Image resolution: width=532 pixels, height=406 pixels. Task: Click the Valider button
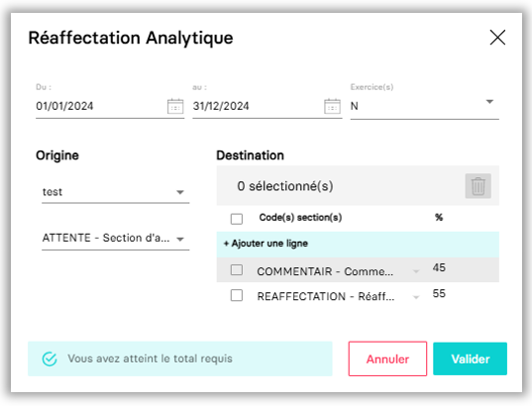pyautogui.click(x=470, y=358)
